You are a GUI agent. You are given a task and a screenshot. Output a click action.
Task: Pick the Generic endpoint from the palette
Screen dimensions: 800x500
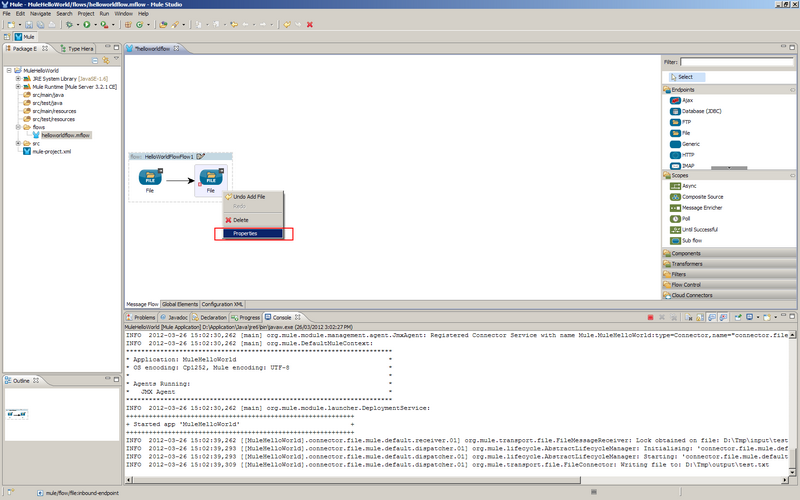(685, 144)
